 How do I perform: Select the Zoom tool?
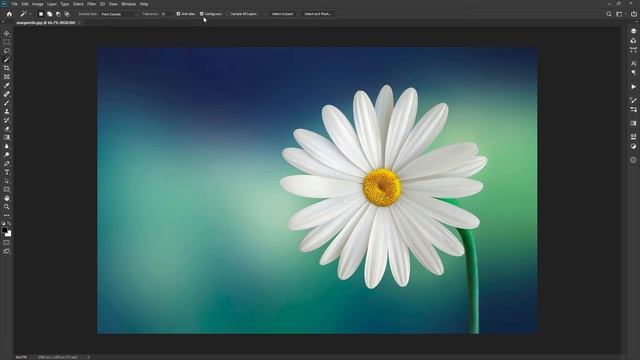(7, 207)
